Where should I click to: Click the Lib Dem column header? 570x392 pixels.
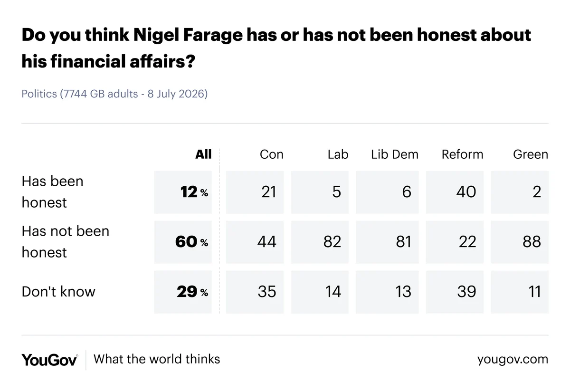click(395, 154)
